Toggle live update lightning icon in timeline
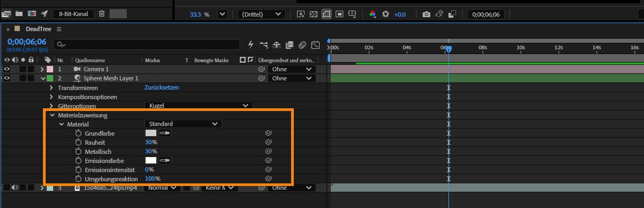 251,44
